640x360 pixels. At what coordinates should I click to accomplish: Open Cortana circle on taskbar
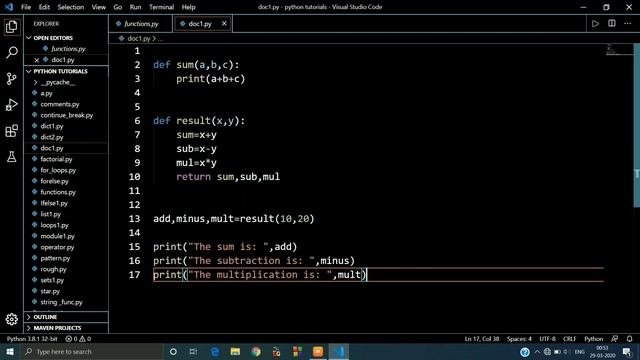(173, 351)
